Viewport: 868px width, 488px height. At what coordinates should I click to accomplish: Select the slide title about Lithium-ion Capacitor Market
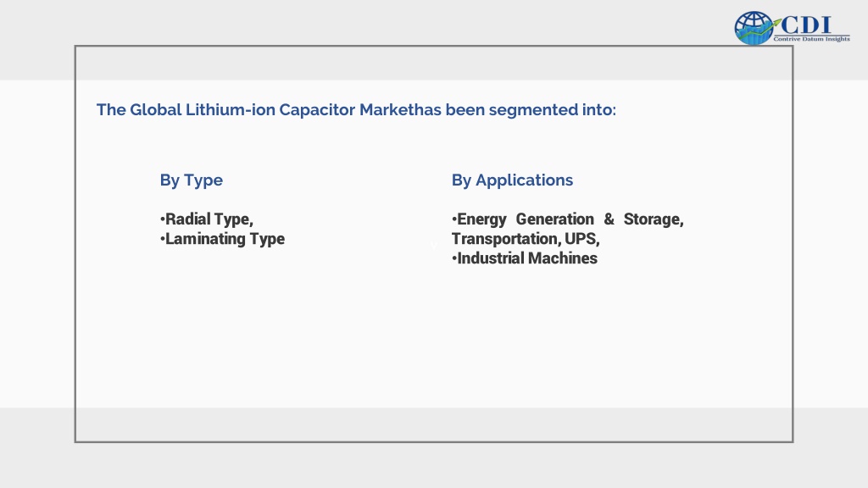pyautogui.click(x=356, y=109)
